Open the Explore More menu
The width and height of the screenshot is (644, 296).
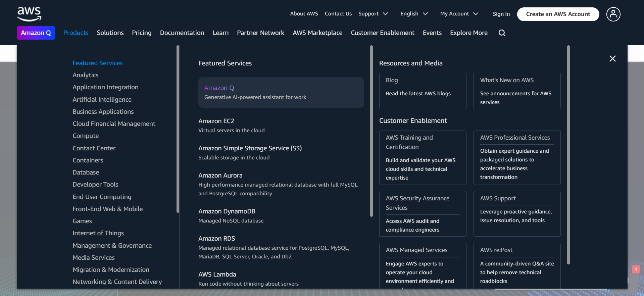click(x=468, y=33)
